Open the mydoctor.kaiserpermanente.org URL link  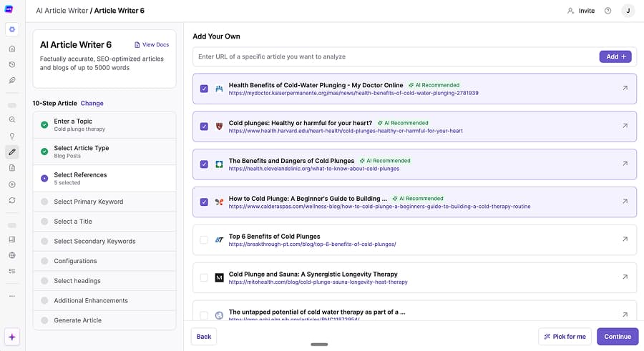(353, 93)
